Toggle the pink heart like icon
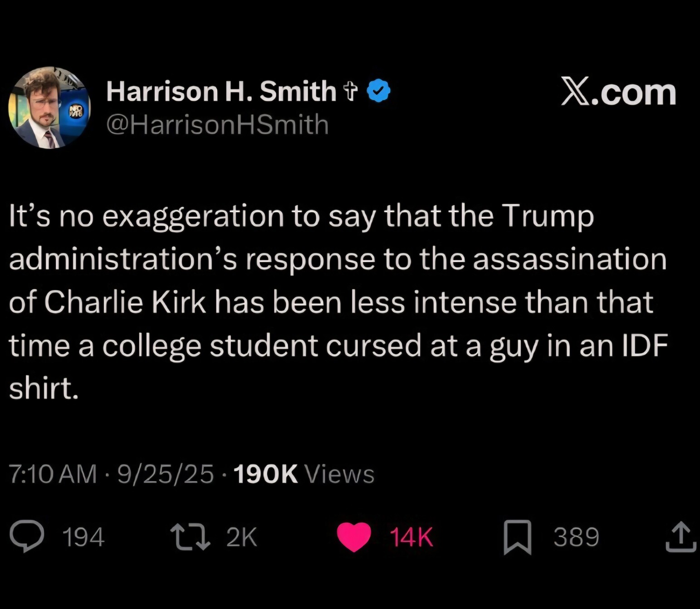700x609 pixels. tap(354, 537)
